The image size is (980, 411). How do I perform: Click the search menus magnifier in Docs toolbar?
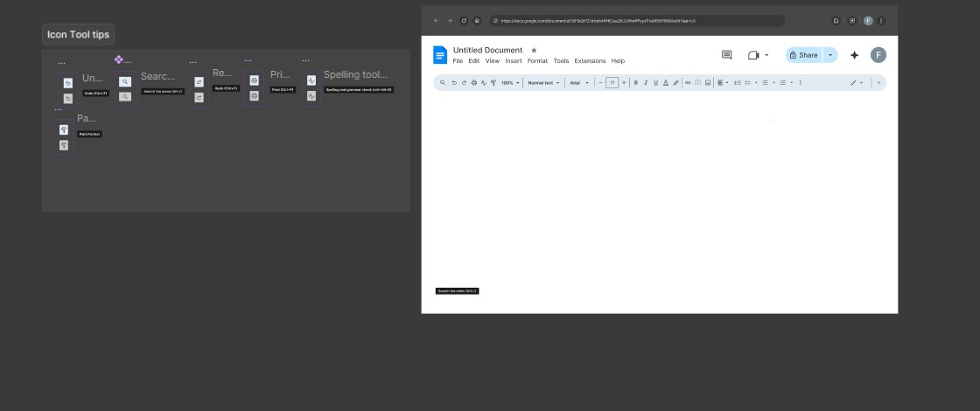tap(443, 82)
